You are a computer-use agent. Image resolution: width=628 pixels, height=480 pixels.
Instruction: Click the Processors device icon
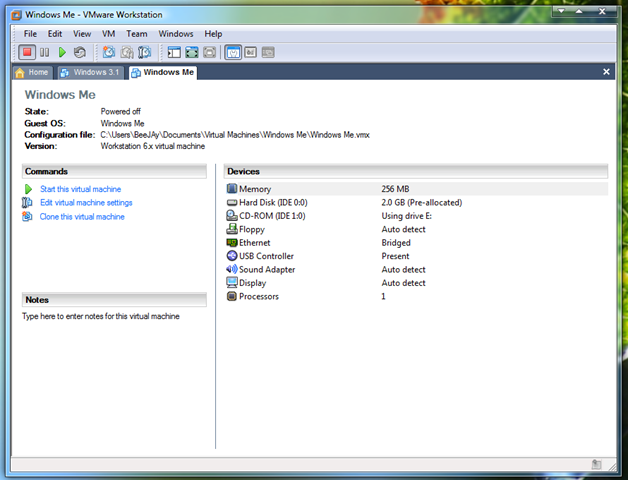(x=231, y=296)
